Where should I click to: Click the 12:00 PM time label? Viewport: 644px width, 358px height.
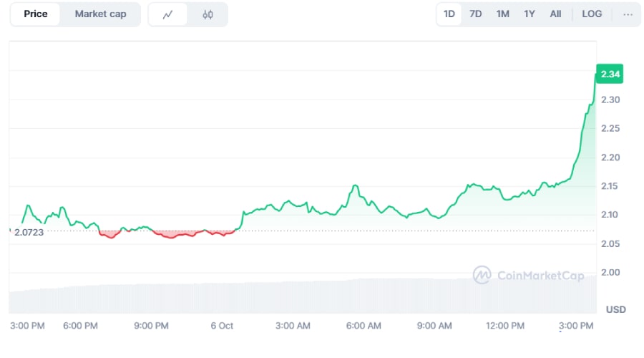(x=505, y=326)
